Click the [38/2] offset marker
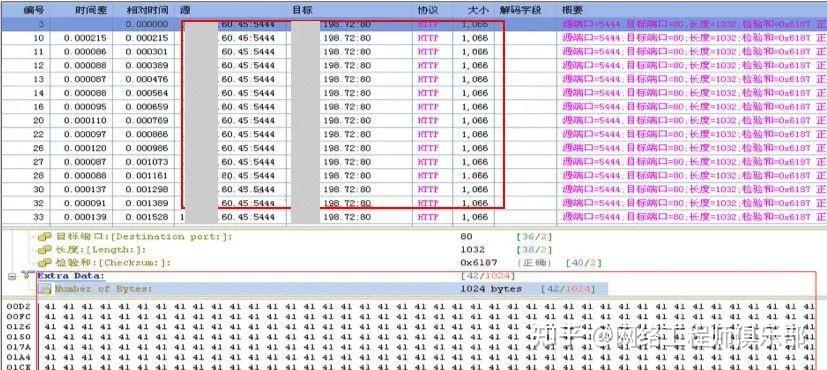This screenshot has width=827, height=370. 534,250
